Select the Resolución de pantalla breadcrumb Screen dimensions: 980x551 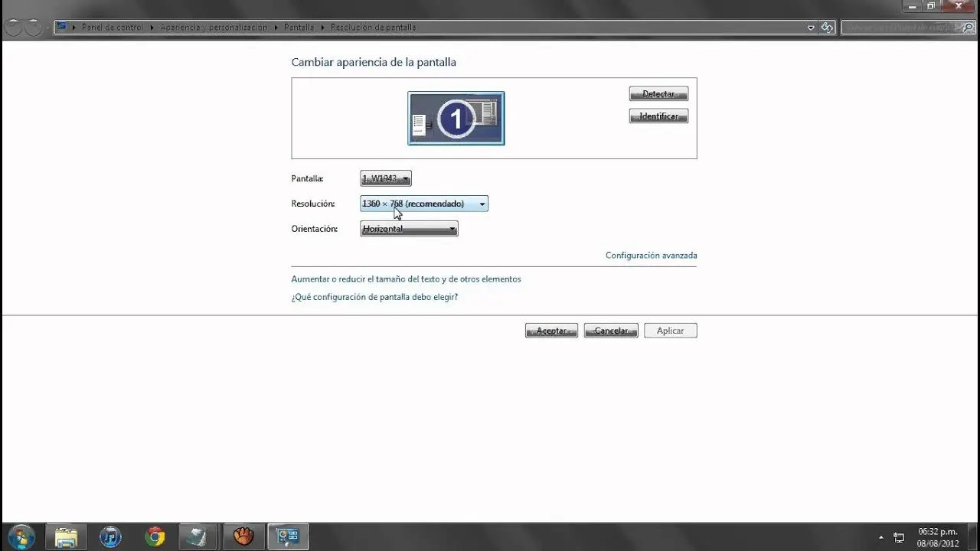[x=373, y=28]
